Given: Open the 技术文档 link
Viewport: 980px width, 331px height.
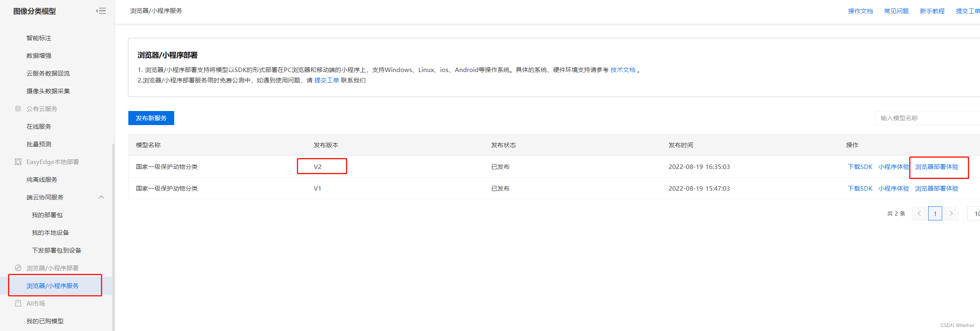Looking at the screenshot, I should click(x=623, y=70).
